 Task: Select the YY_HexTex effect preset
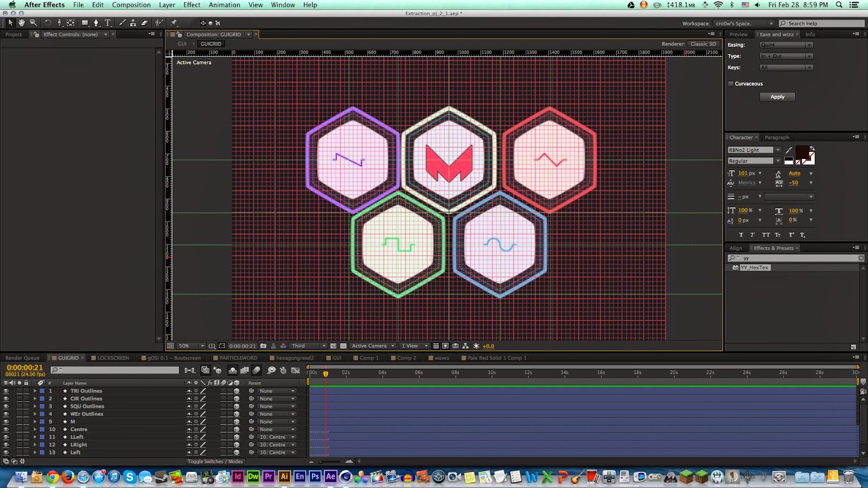[x=754, y=268]
